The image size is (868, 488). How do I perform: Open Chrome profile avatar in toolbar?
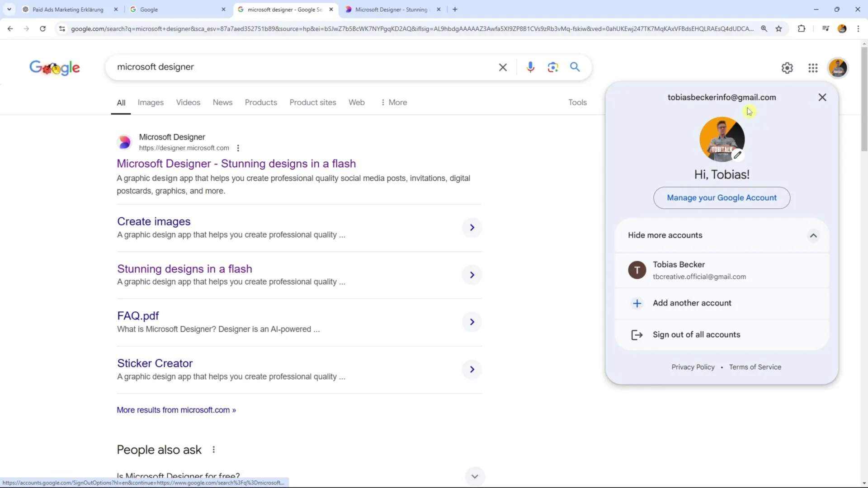pyautogui.click(x=842, y=28)
